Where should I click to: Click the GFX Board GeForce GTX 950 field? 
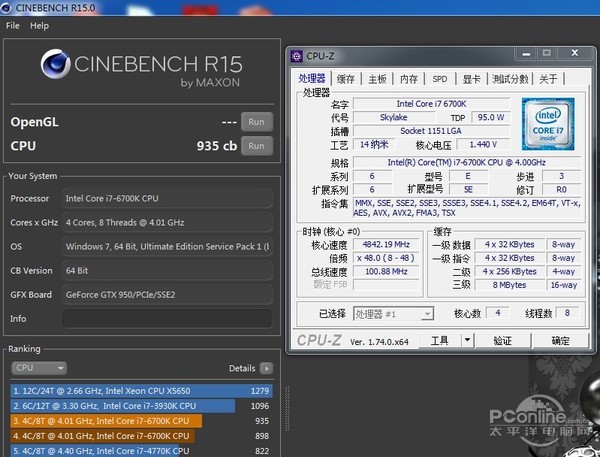[168, 294]
